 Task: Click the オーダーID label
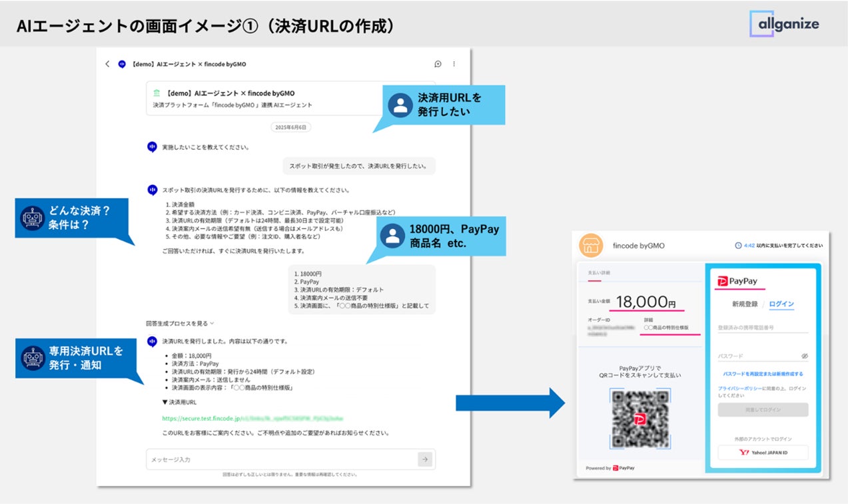(599, 320)
